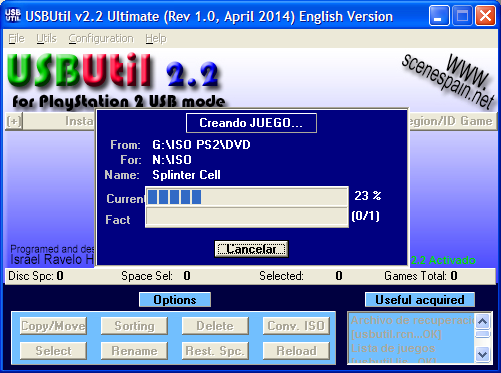Click the Reload button

296,351
